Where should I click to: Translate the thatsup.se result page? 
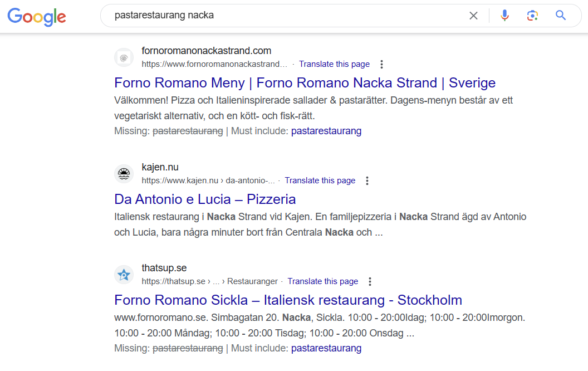[322, 281]
